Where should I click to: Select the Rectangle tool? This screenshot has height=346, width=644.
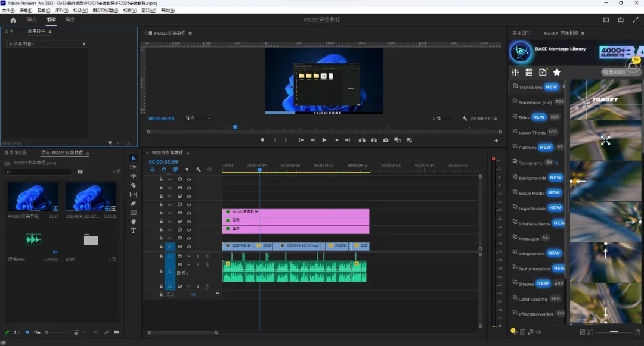pos(133,213)
